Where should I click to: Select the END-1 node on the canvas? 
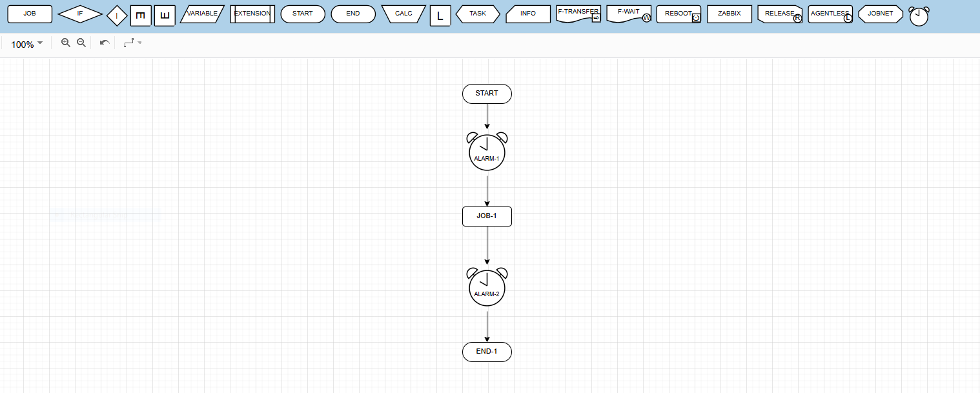487,352
